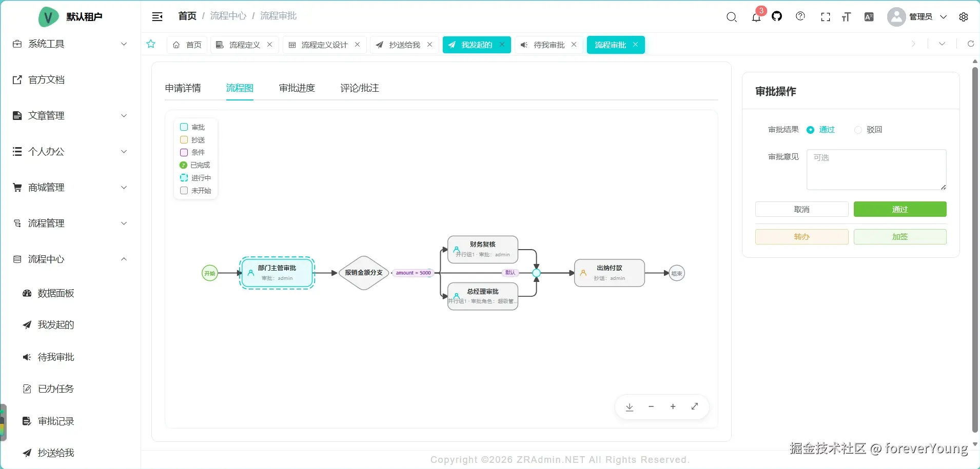Viewport: 980px width, 469px height.
Task: Open the notification bell icon
Action: tap(756, 17)
